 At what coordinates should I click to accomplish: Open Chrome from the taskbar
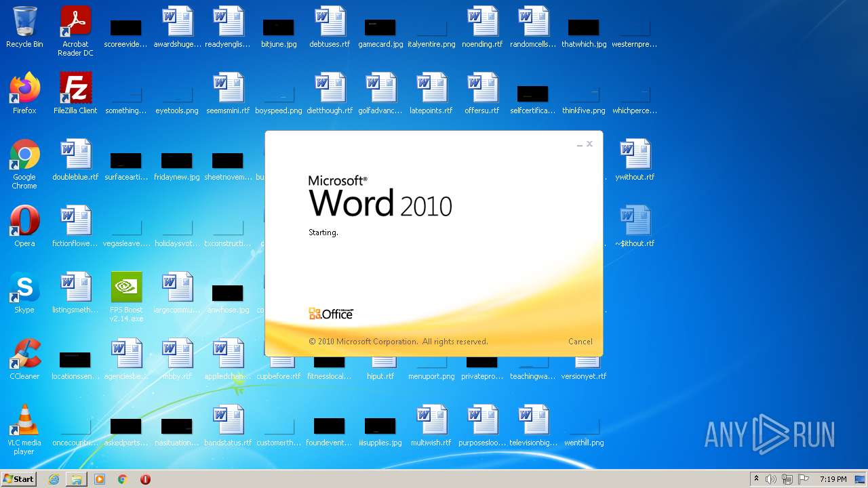tap(123, 479)
